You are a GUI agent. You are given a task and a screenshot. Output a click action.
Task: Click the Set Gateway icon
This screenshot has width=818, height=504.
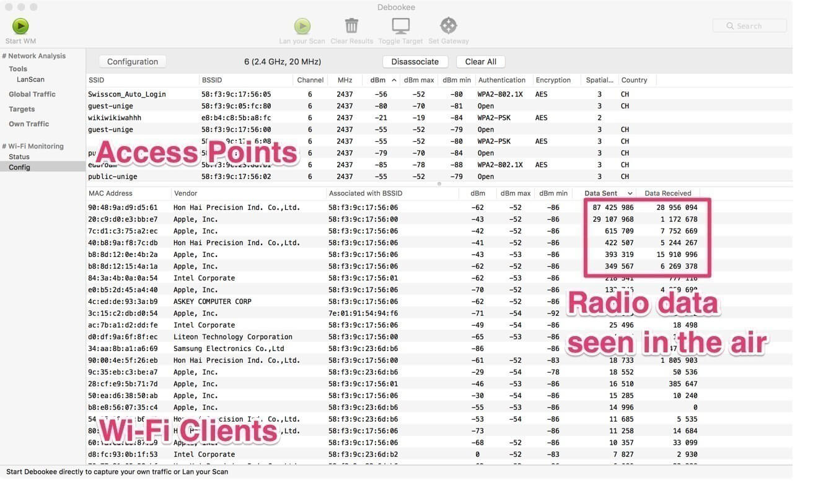point(448,26)
